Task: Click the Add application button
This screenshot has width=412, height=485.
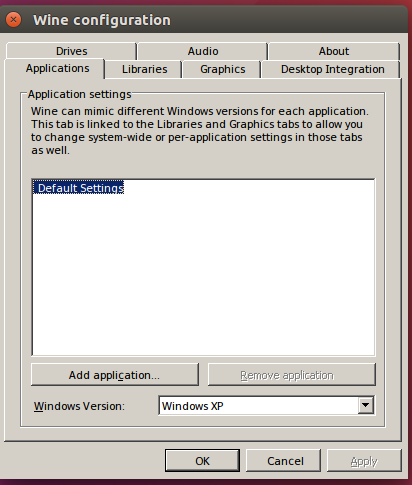Action: click(x=115, y=375)
